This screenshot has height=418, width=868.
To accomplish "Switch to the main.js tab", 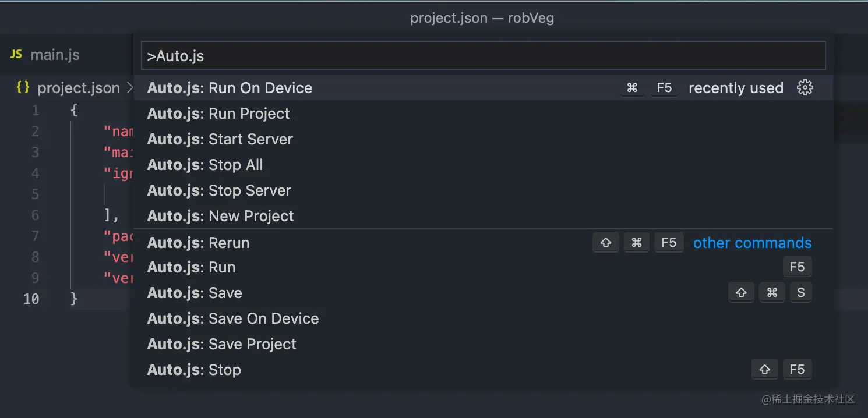I will pyautogui.click(x=55, y=55).
